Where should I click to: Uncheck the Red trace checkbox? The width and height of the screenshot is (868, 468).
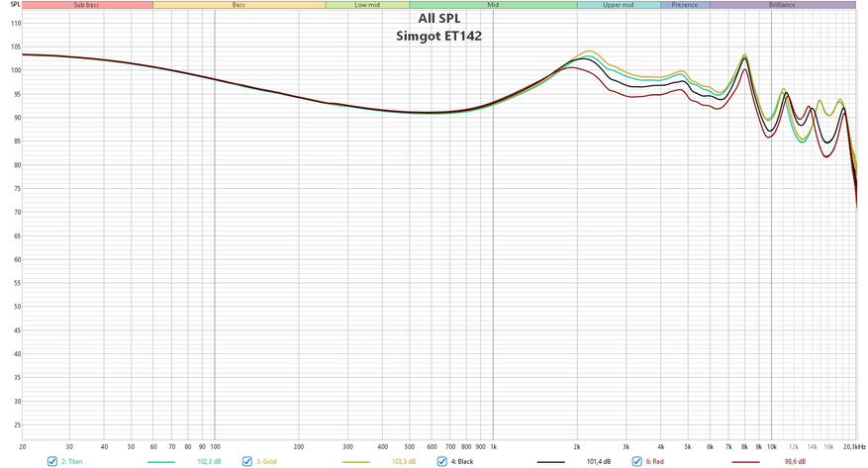click(x=636, y=461)
